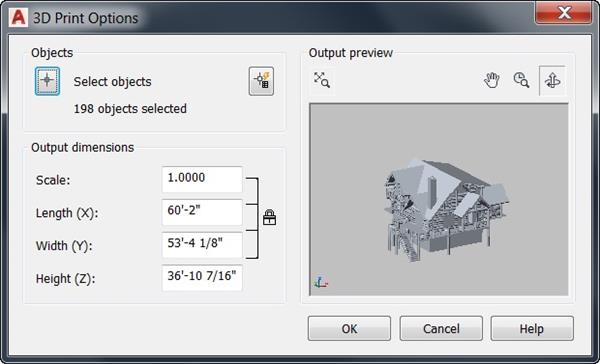
Task: Activate the Orbit tool in preview
Action: [x=552, y=81]
